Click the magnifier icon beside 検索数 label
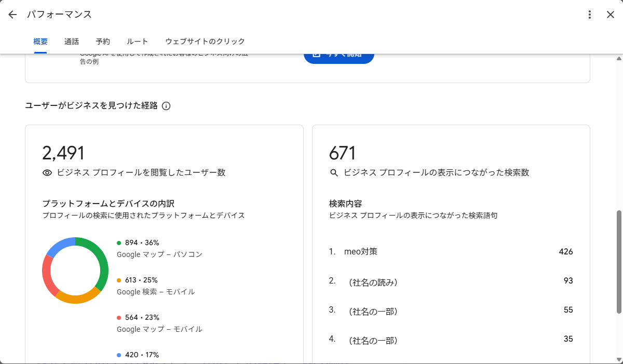Image resolution: width=623 pixels, height=364 pixels. pos(334,173)
